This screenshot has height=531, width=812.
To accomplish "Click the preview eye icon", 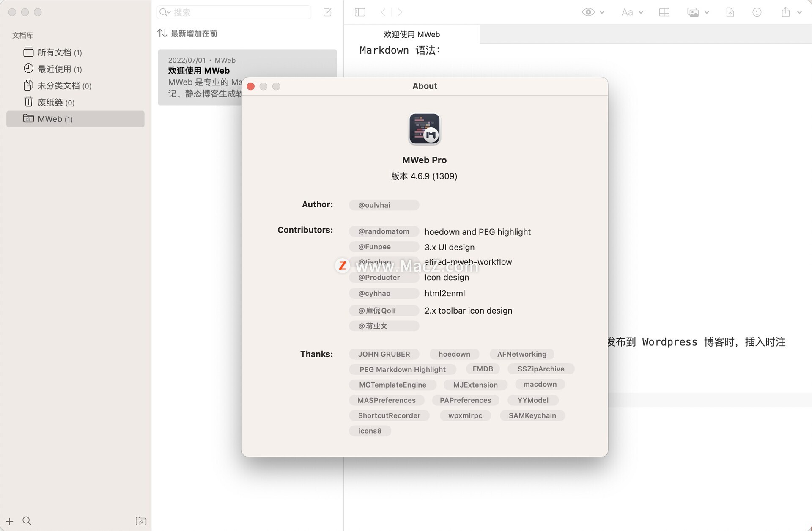I will [x=588, y=12].
